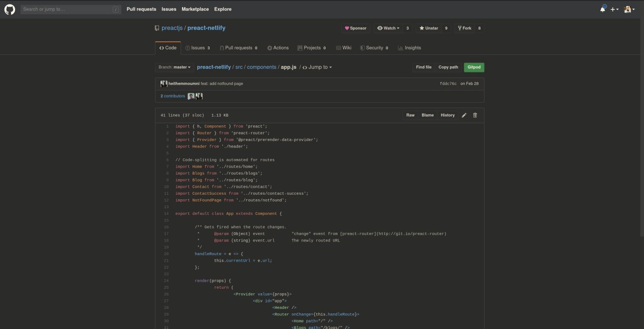
Task: Select line number 20
Action: (x=166, y=254)
